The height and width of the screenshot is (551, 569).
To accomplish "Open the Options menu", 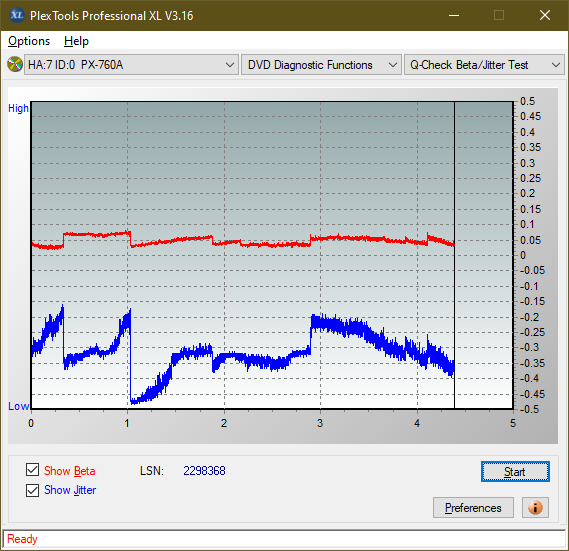I will click(29, 41).
